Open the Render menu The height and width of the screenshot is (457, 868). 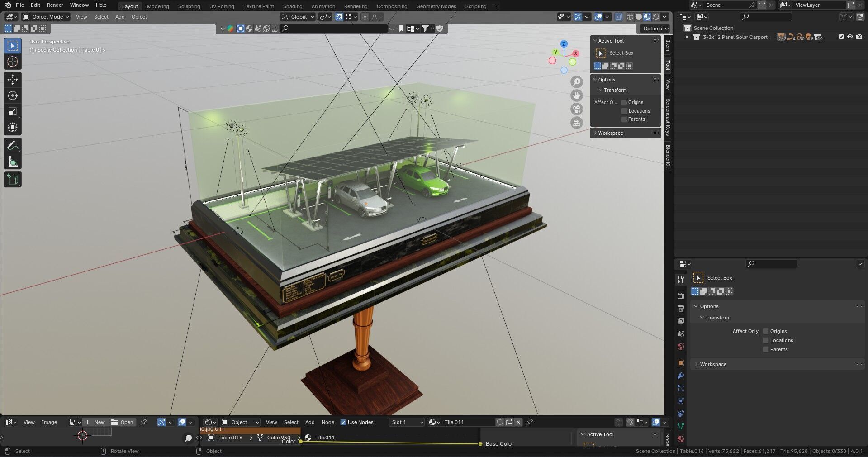55,5
